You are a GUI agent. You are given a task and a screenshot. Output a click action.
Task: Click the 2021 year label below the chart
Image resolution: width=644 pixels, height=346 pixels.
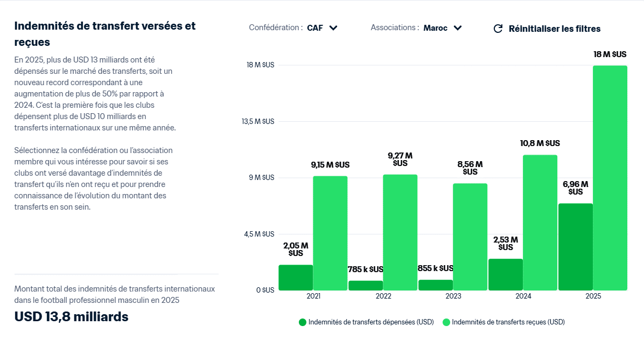(x=314, y=296)
